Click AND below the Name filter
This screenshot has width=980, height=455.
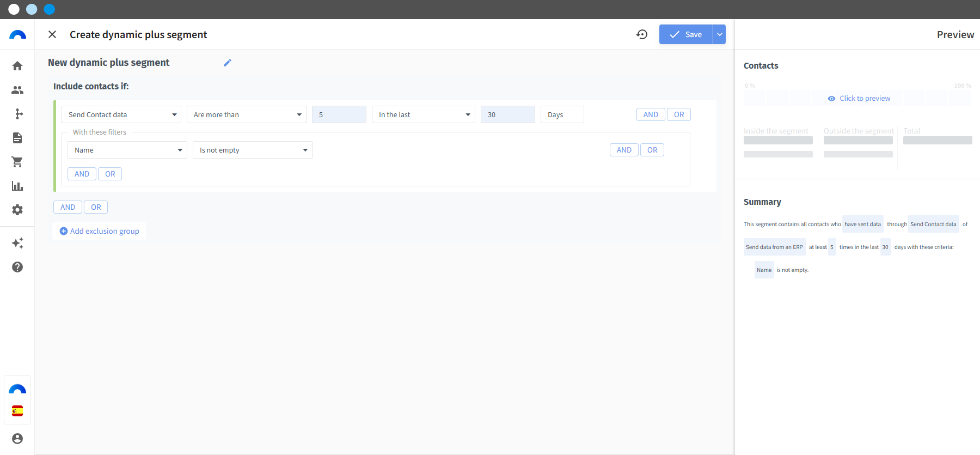(82, 174)
